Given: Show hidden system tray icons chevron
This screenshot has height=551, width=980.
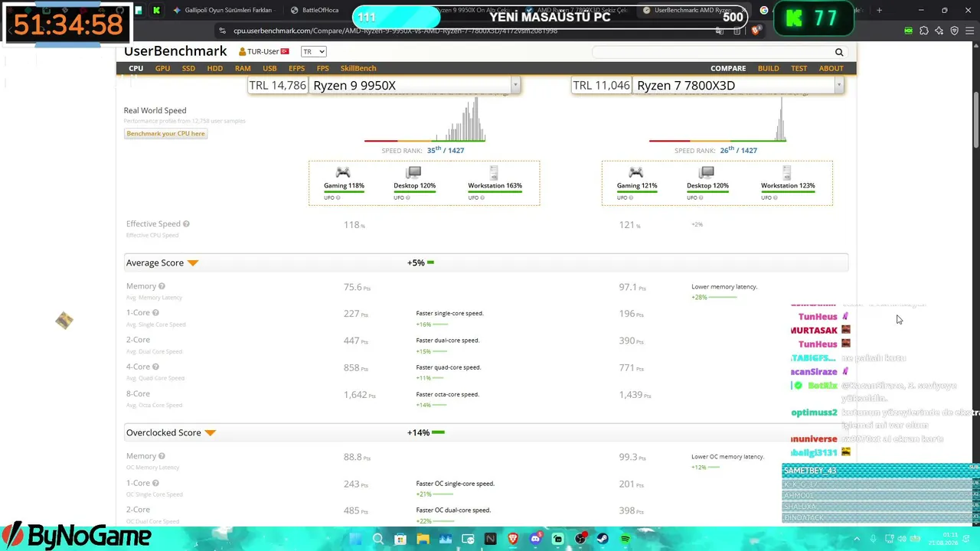Looking at the screenshot, I should click(856, 539).
